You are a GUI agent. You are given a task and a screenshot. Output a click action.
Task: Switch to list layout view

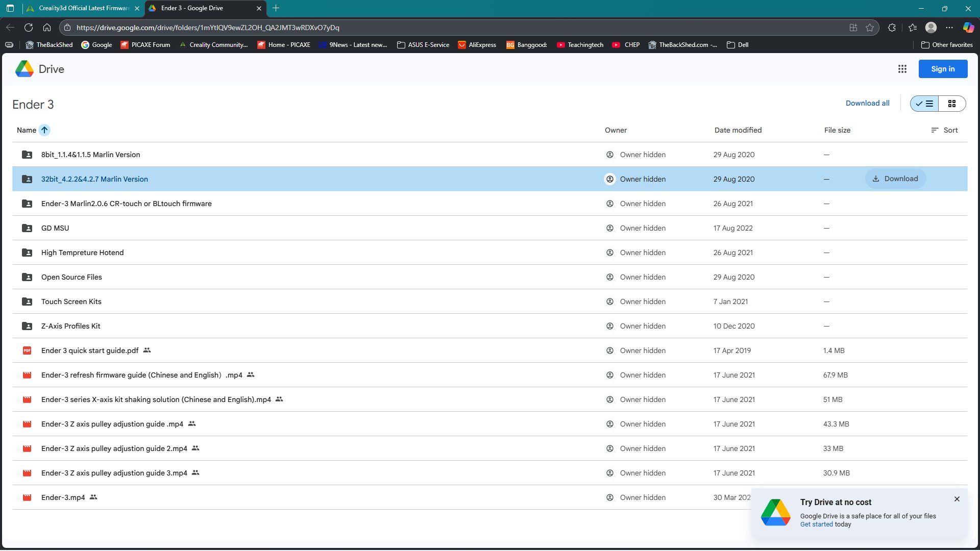coord(924,104)
